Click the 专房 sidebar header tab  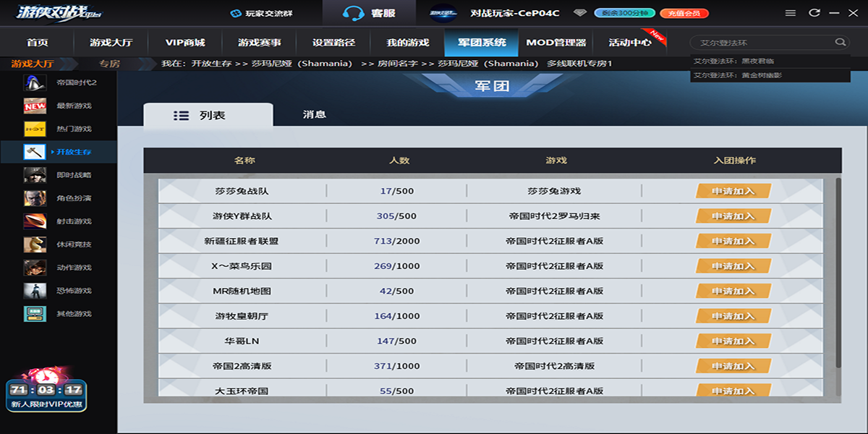click(109, 64)
